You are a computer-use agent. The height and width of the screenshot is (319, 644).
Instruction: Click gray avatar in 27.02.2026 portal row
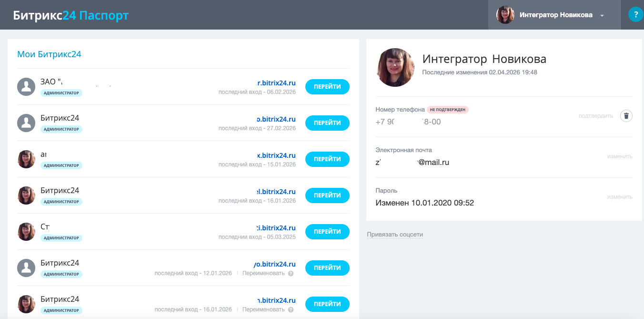[26, 123]
